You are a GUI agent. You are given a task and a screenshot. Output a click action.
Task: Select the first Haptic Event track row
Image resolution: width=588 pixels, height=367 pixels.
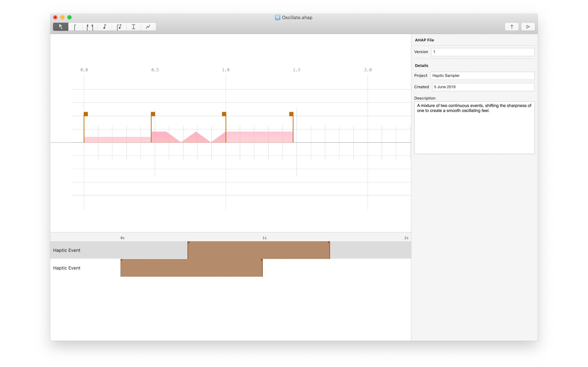[x=67, y=250]
